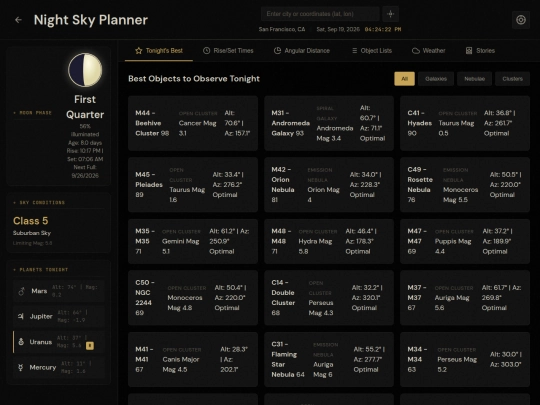Click Best Objects to Observe Tonight heading
Image resolution: width=540 pixels, height=405 pixels.
(x=194, y=79)
